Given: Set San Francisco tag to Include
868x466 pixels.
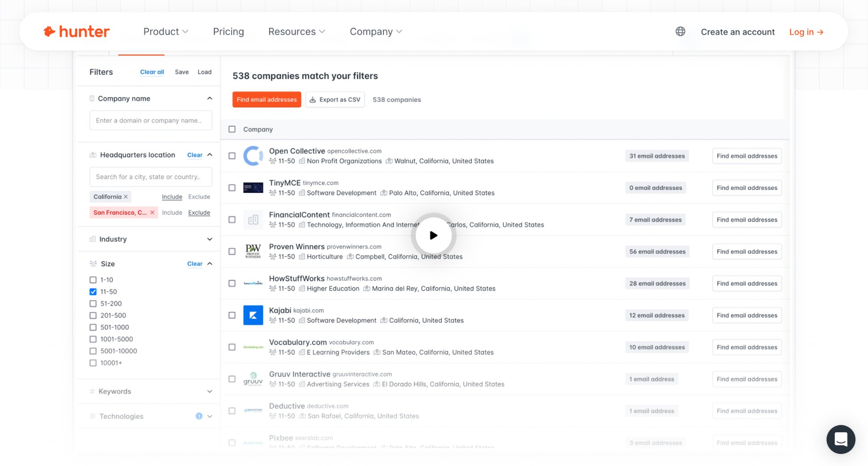Looking at the screenshot, I should tap(172, 213).
